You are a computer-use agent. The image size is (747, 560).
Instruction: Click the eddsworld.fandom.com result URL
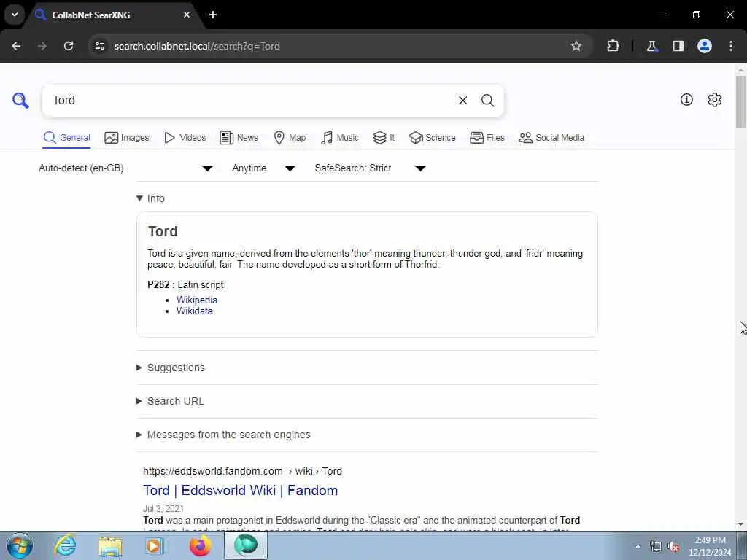coord(242,471)
